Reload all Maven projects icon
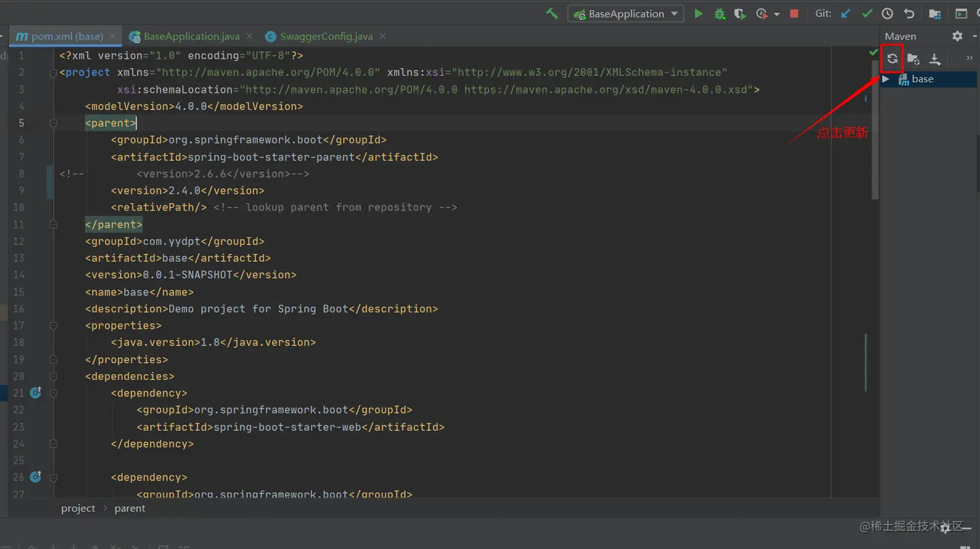Image resolution: width=980 pixels, height=549 pixels. pos(892,59)
